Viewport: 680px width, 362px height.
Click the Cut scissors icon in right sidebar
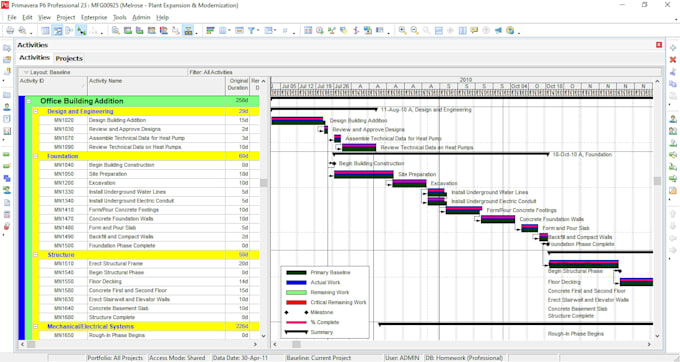[x=673, y=72]
